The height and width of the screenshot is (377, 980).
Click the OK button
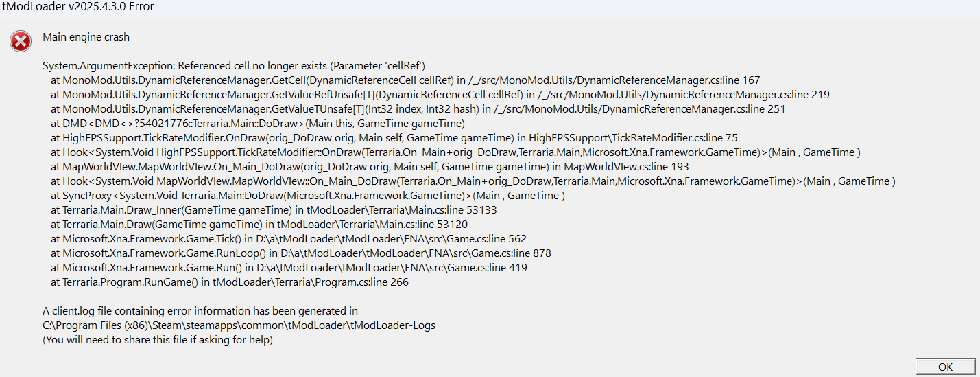click(945, 367)
